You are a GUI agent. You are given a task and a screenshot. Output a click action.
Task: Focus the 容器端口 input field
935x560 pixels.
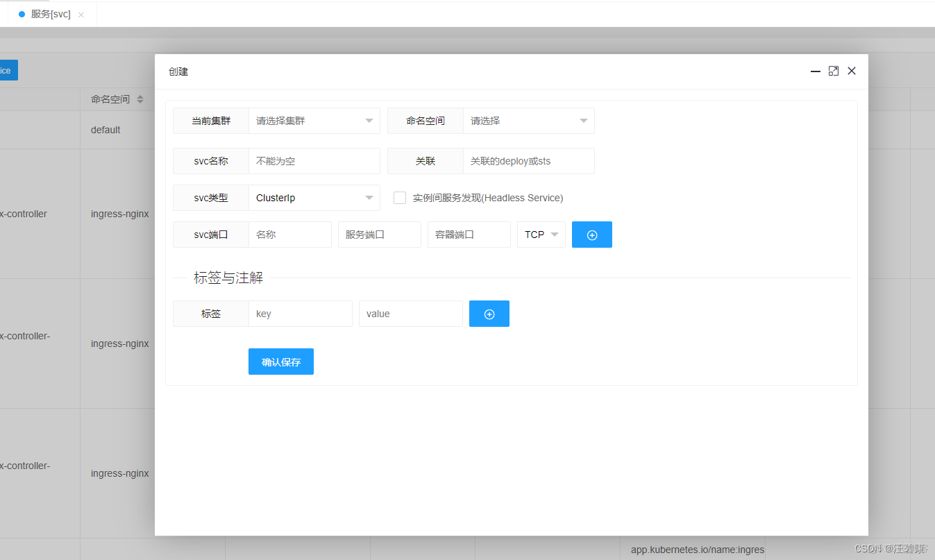tap(469, 235)
